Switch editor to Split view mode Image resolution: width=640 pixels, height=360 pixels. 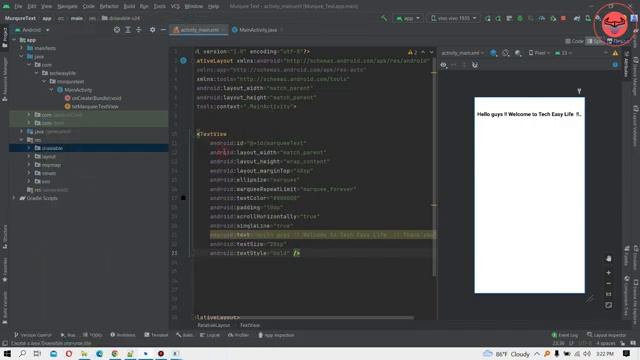pyautogui.click(x=594, y=41)
